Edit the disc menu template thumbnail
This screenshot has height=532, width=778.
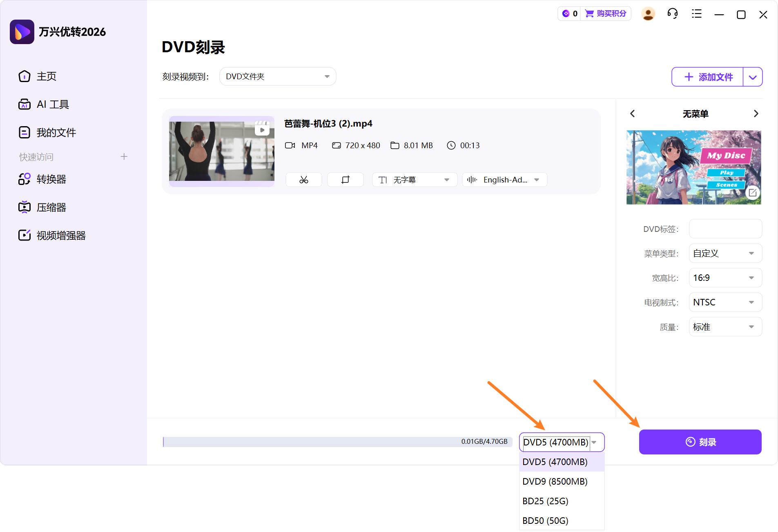pyautogui.click(x=753, y=192)
